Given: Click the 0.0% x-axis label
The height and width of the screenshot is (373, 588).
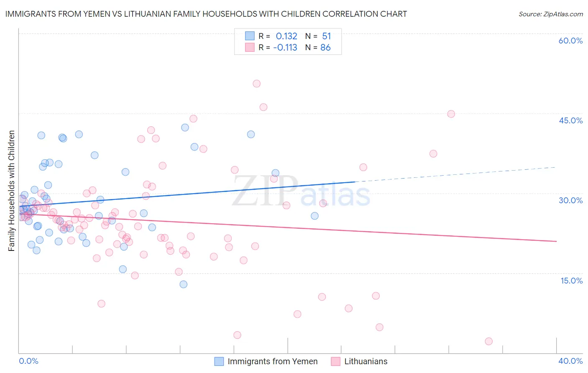Looking at the screenshot, I should click(x=28, y=361).
